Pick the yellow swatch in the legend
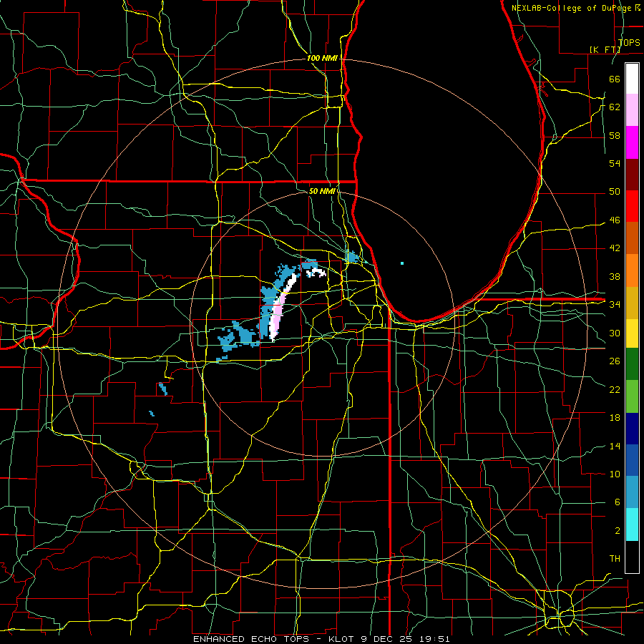The width and height of the screenshot is (644, 644). click(632, 333)
